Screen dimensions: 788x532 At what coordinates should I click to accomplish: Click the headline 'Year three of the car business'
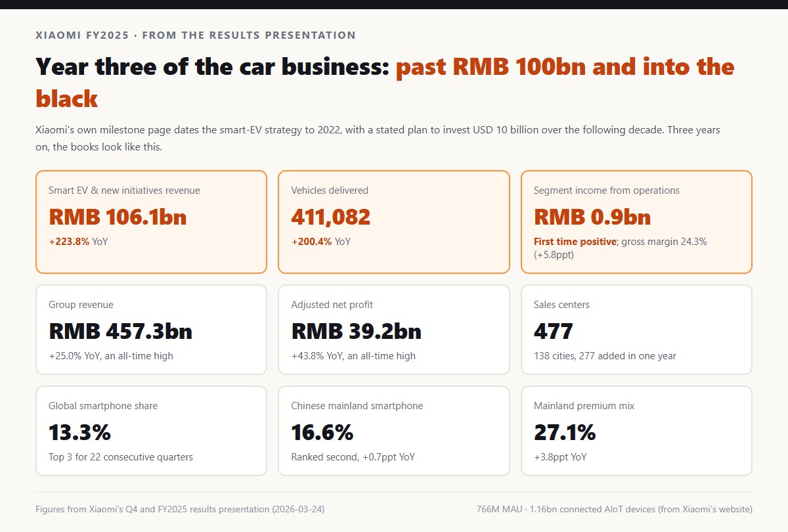213,67
